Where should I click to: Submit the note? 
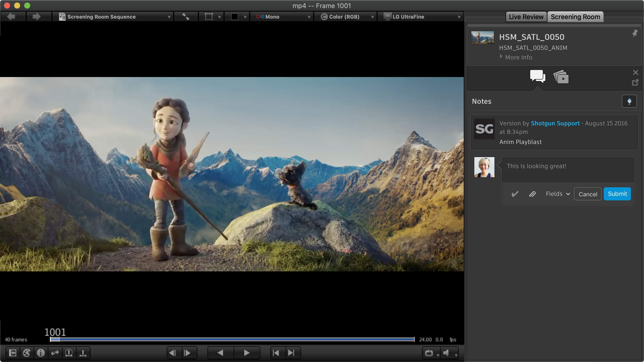coord(617,194)
